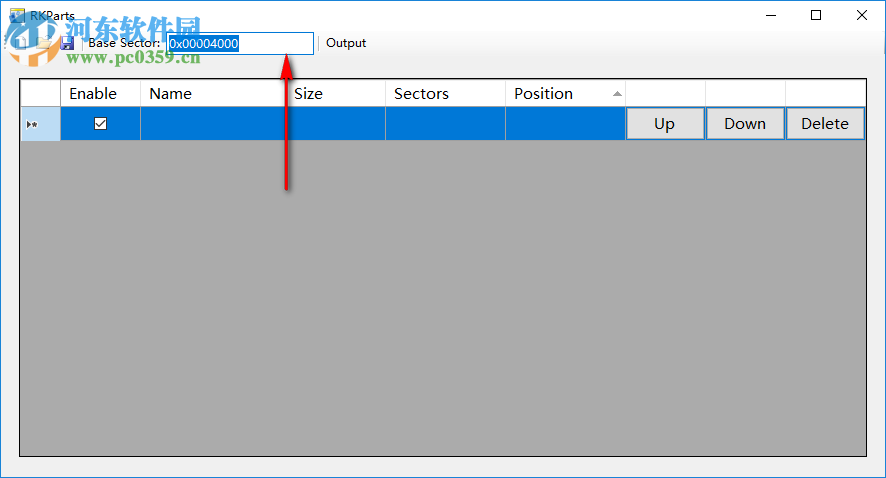
Task: Sort by the Enable column header
Action: pos(93,94)
